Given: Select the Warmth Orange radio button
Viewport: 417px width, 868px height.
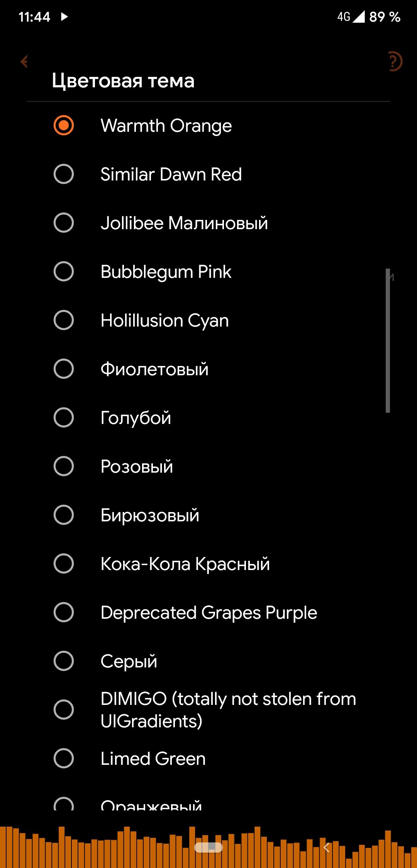Looking at the screenshot, I should [64, 126].
